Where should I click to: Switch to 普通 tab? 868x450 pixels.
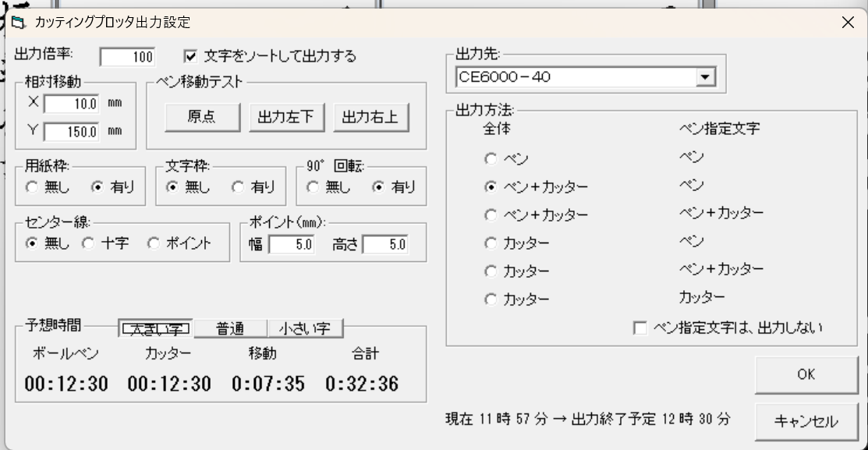tap(230, 329)
